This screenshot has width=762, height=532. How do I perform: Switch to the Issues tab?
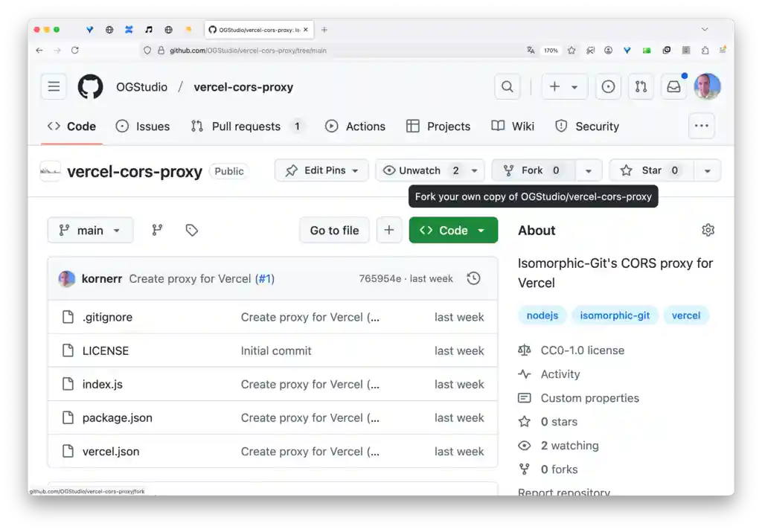[x=143, y=126]
